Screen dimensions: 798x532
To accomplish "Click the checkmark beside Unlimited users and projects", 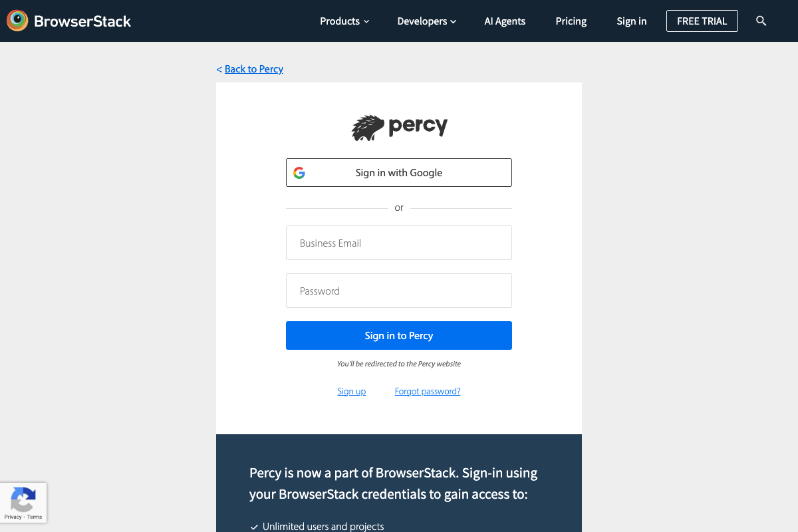I will coord(253,526).
